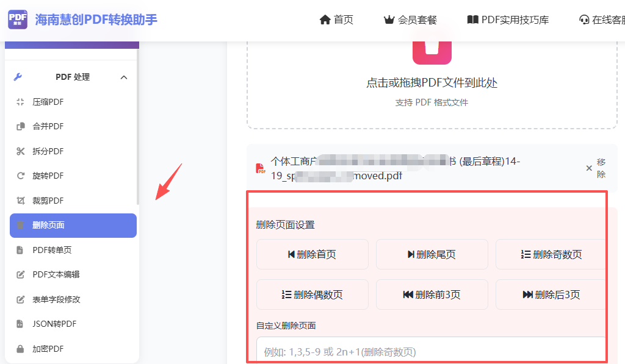Click the 删除前3页 button
The height and width of the screenshot is (364, 625).
pyautogui.click(x=432, y=294)
